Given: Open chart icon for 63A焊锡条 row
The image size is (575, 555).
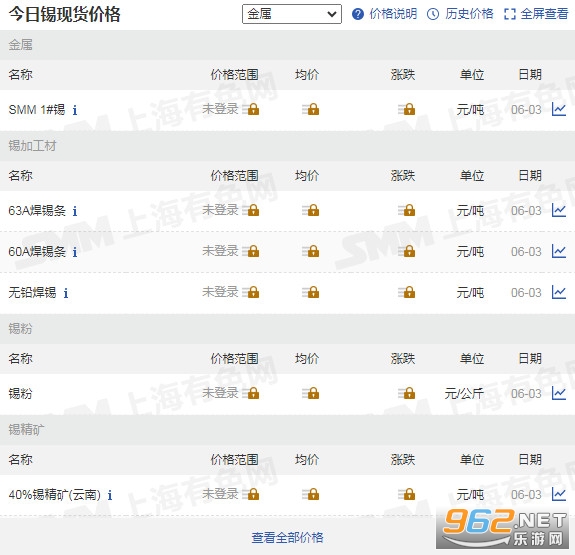Looking at the screenshot, I should tap(559, 211).
